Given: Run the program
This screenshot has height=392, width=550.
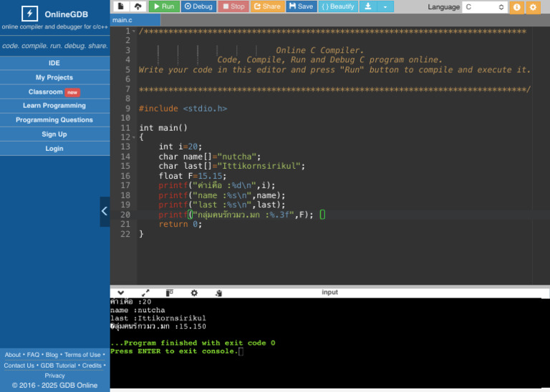Looking at the screenshot, I should point(164,6).
